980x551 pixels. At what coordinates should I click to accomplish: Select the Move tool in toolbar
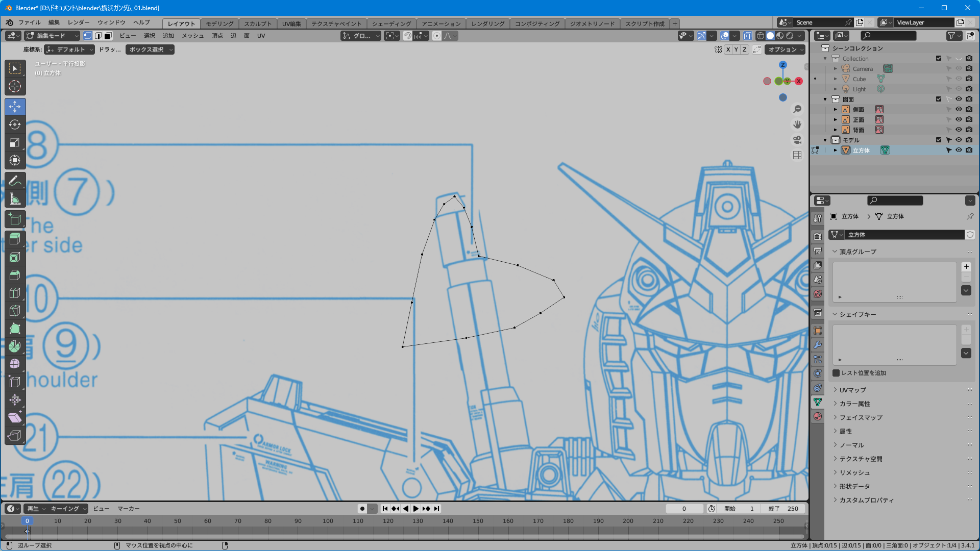click(15, 107)
